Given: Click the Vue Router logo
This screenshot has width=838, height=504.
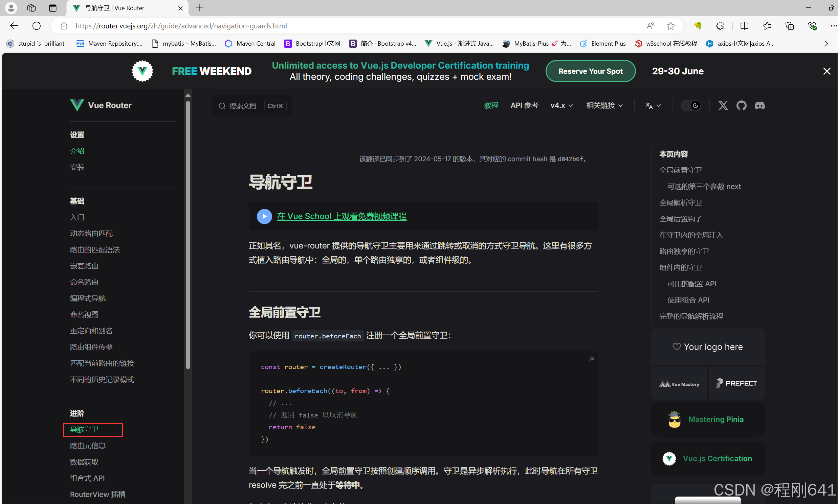Looking at the screenshot, I should pos(101,105).
